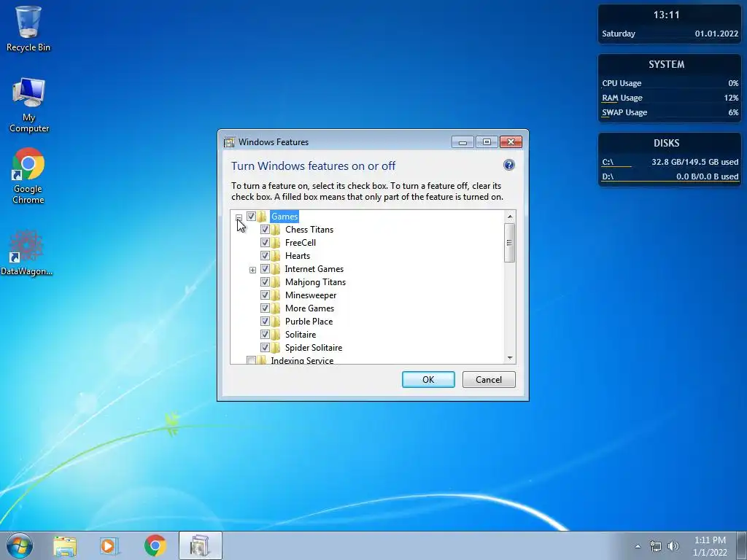This screenshot has height=560, width=747.
Task: Select the Spider Solitaire label
Action: [x=314, y=348]
